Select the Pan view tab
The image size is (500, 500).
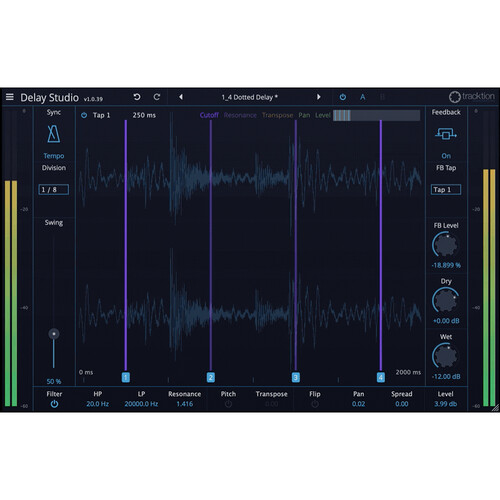point(304,115)
